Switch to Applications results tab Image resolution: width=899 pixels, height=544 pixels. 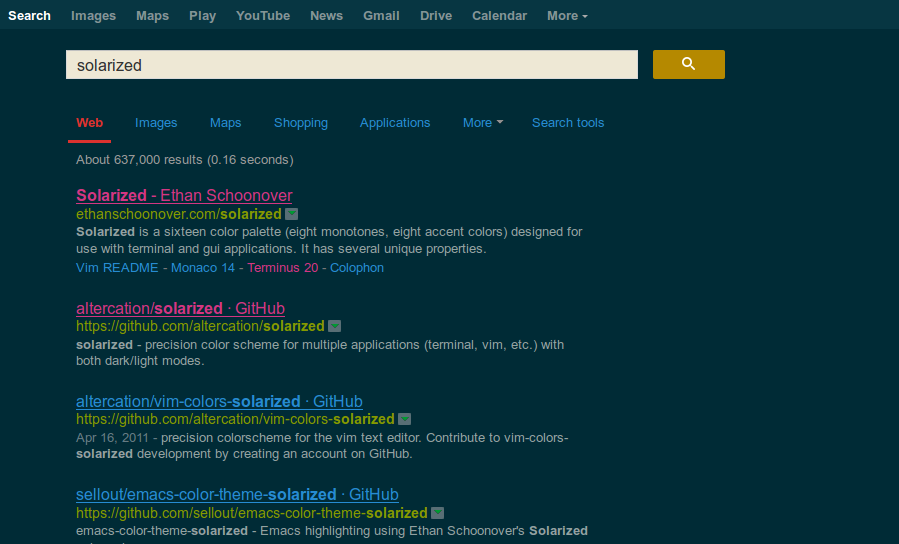point(395,123)
